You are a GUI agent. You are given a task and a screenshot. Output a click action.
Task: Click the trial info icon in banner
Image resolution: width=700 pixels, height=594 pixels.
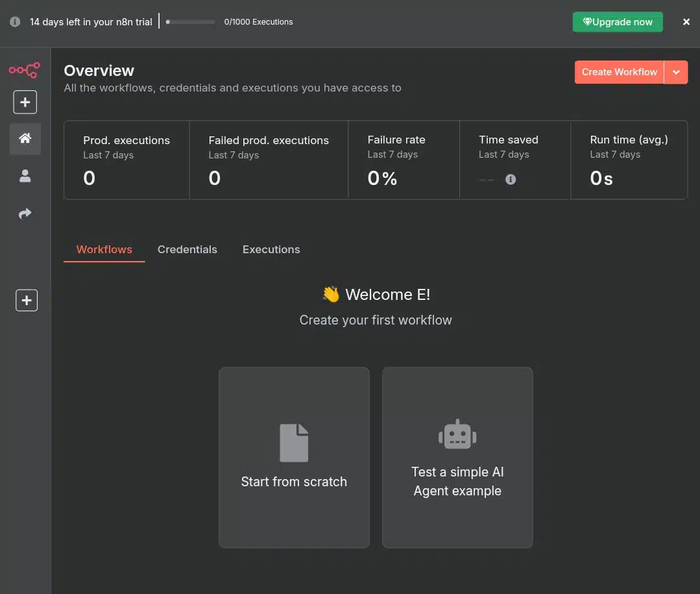coord(15,21)
